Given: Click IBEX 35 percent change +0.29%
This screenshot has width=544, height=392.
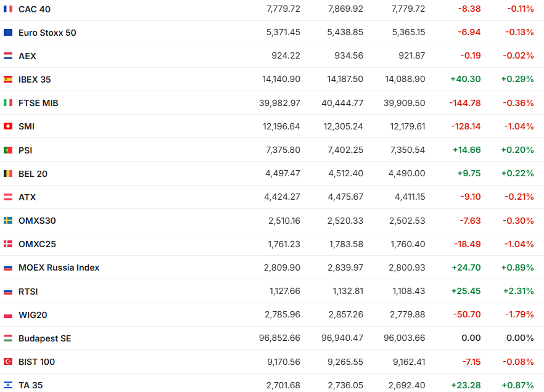Looking at the screenshot, I should pos(517,80).
